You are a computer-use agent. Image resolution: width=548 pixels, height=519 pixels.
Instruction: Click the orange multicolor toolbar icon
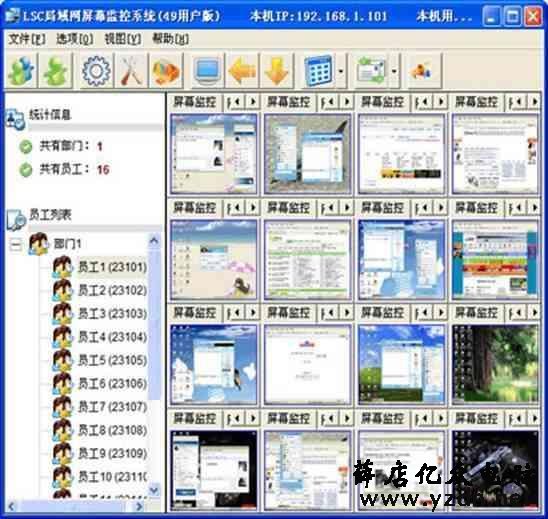(x=166, y=71)
